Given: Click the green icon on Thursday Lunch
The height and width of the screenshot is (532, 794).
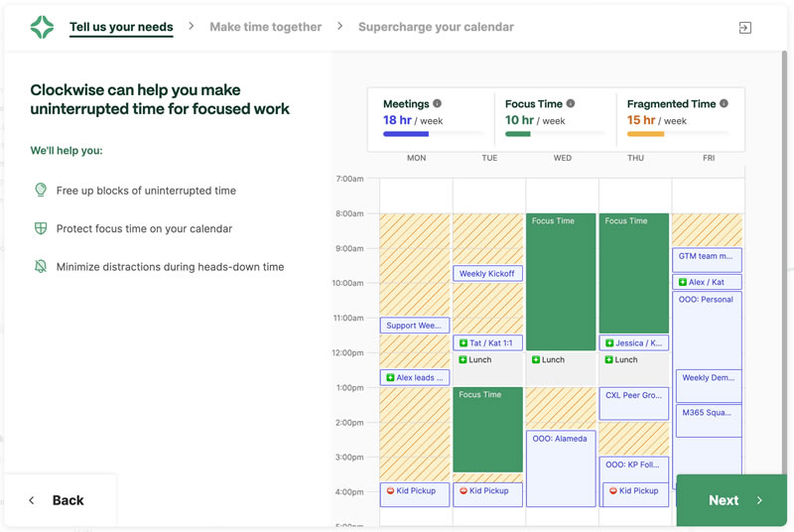Looking at the screenshot, I should [608, 360].
